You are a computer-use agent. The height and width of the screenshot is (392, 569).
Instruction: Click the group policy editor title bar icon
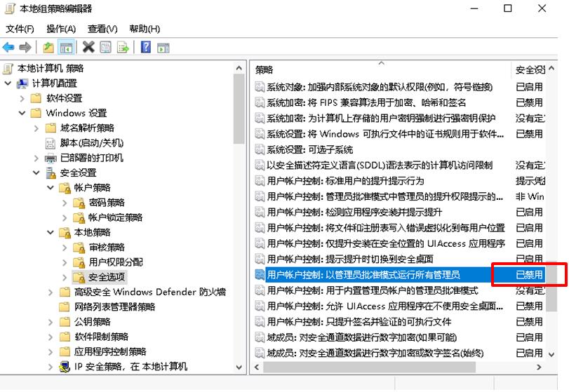pyautogui.click(x=9, y=8)
